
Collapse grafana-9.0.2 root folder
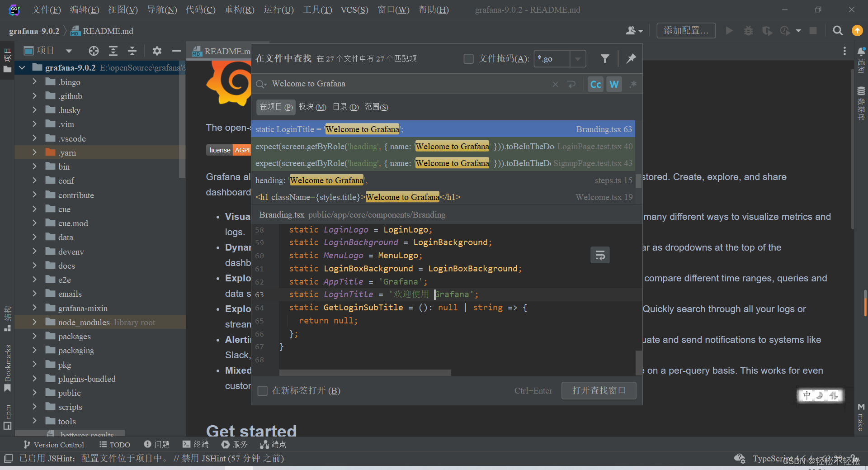pyautogui.click(x=22, y=68)
